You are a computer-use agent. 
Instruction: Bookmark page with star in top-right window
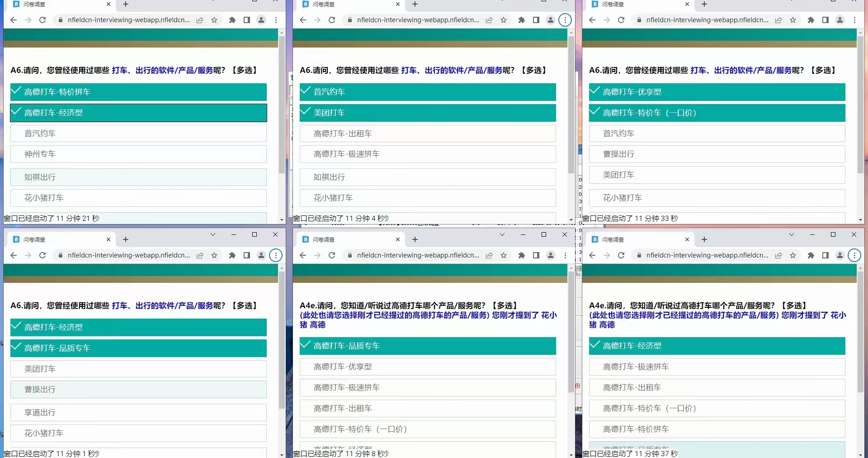click(x=793, y=20)
